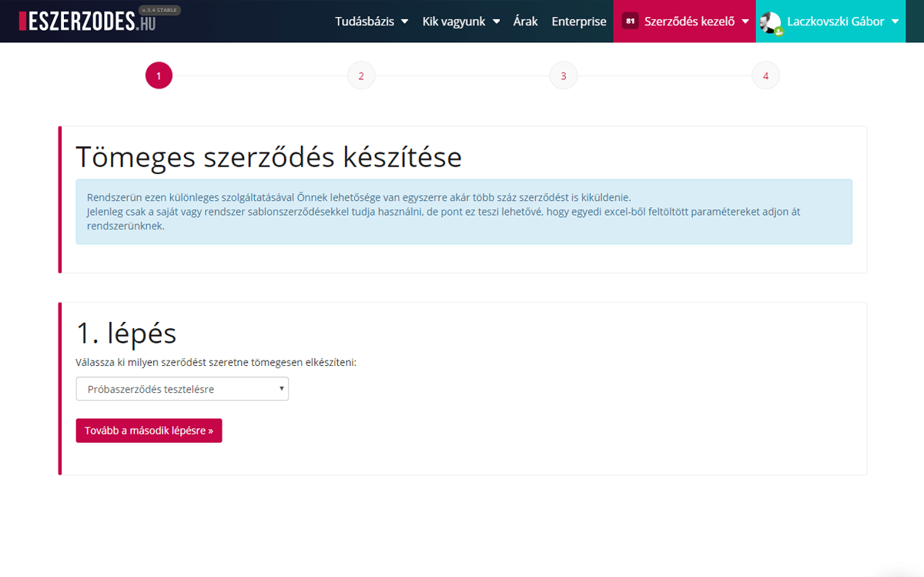The height and width of the screenshot is (577, 924).
Task: Open the Enterprise menu item
Action: point(579,21)
